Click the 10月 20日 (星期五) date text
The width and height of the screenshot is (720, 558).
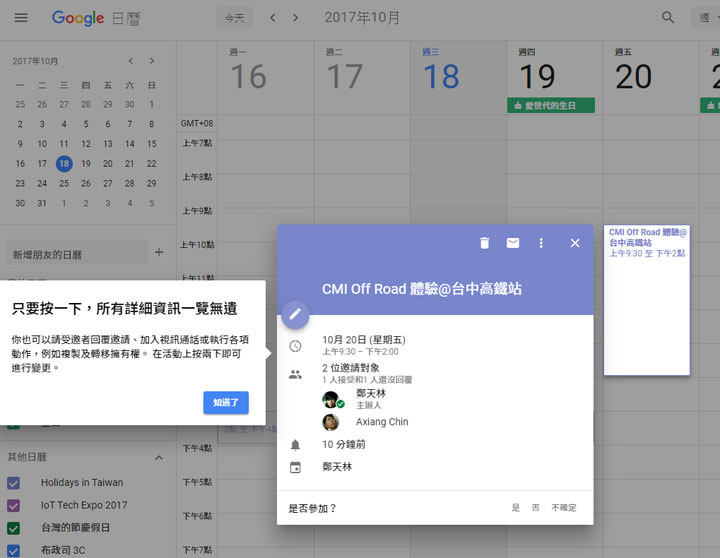click(364, 340)
